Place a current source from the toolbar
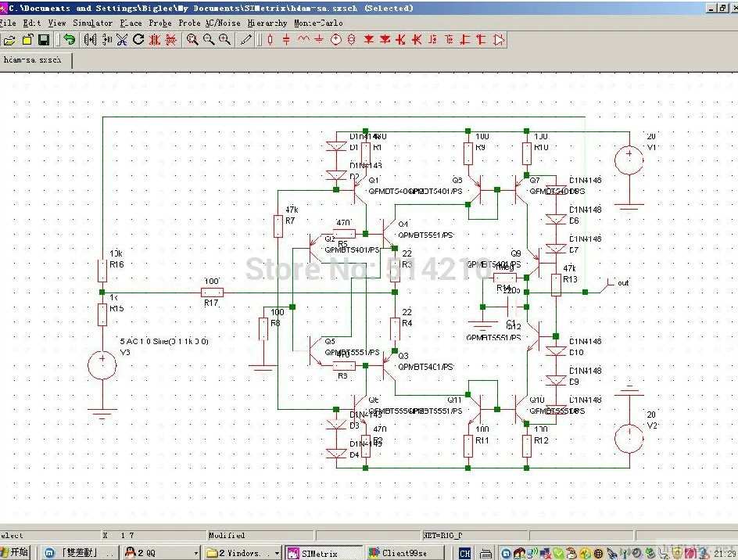738x560 pixels. 352,40
